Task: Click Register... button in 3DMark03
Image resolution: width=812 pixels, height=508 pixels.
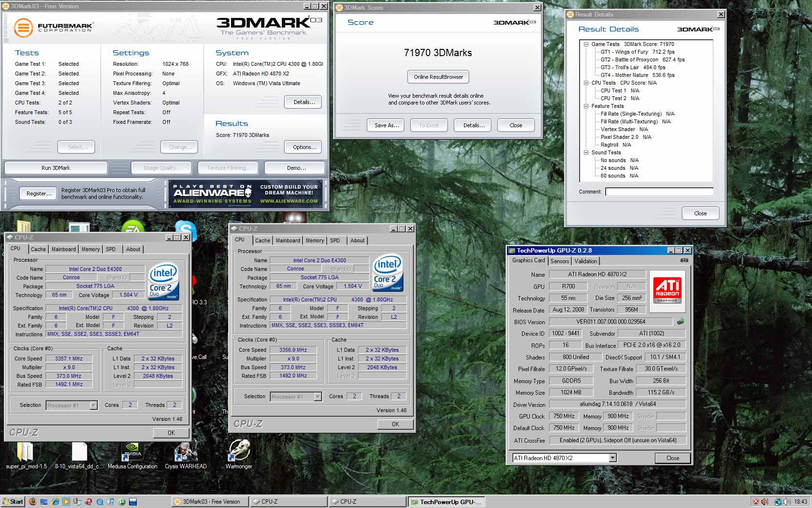Action: click(39, 194)
